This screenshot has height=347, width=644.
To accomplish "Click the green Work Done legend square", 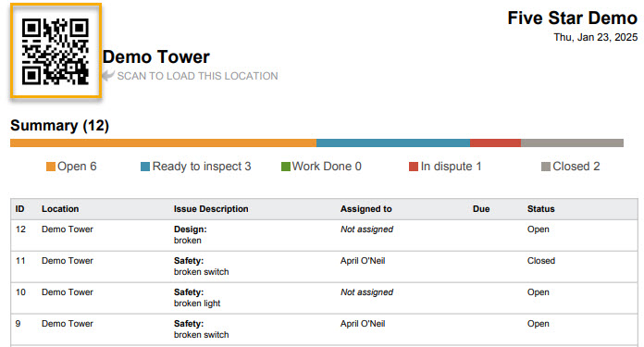I will [x=285, y=167].
